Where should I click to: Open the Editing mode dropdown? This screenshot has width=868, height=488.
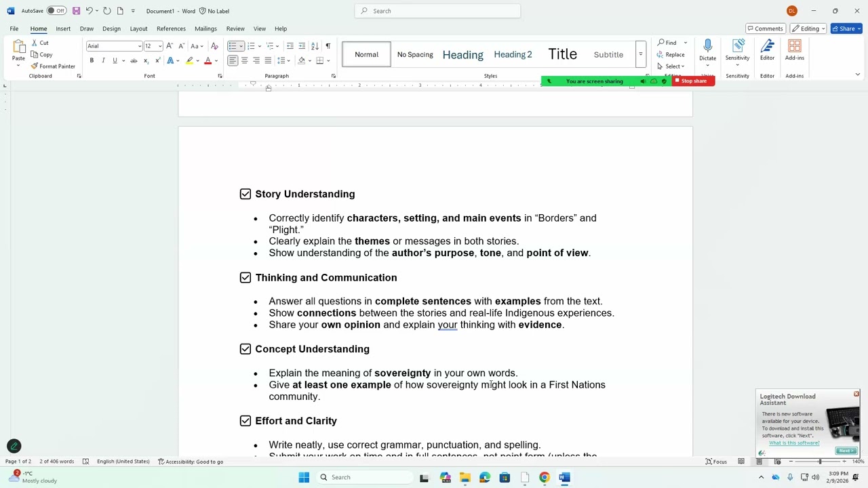(x=808, y=28)
